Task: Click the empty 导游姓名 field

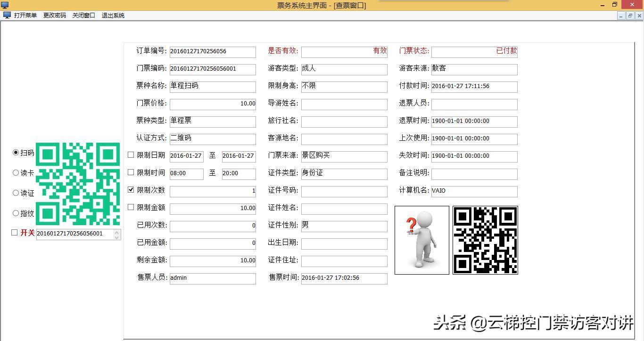Action: 344,104
